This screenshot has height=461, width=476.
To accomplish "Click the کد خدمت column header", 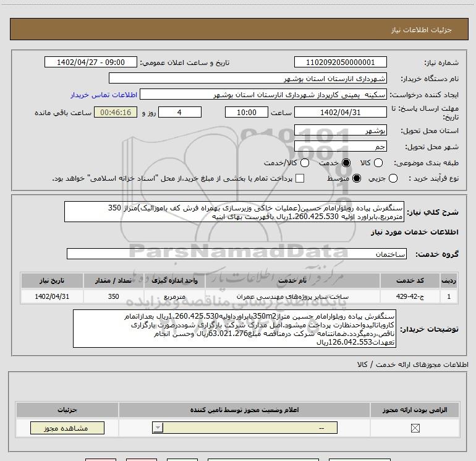I will tap(410, 280).
